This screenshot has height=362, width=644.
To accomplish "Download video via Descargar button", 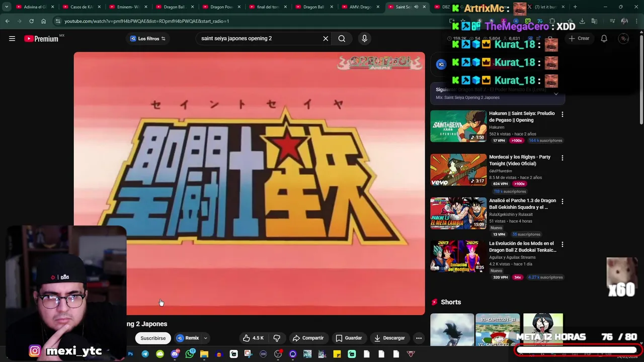I will (389, 338).
